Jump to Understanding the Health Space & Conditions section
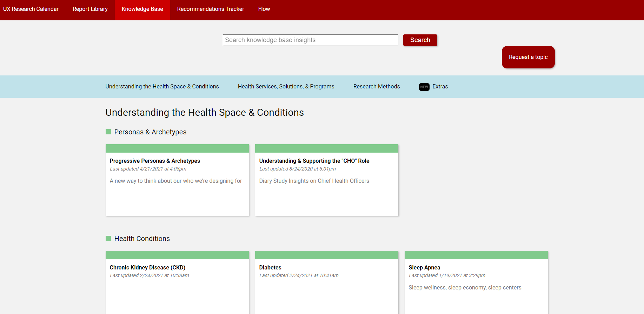Viewport: 644px width, 314px height. click(x=162, y=87)
